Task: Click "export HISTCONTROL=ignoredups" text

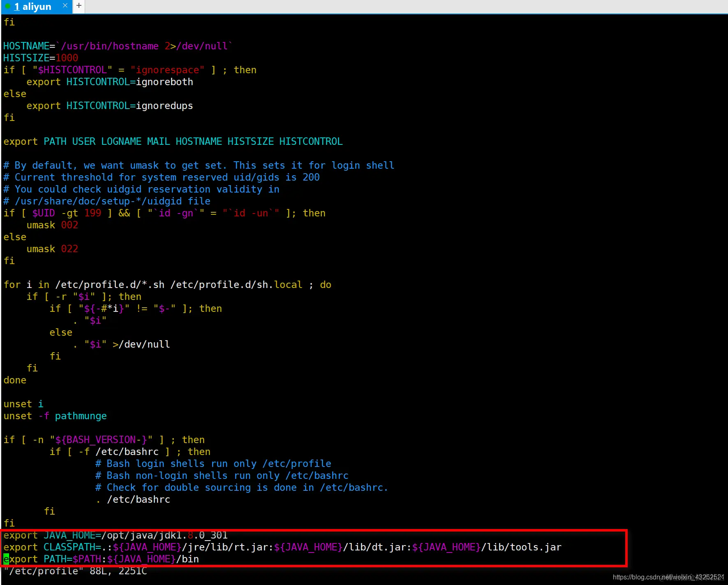Action: pyautogui.click(x=110, y=106)
